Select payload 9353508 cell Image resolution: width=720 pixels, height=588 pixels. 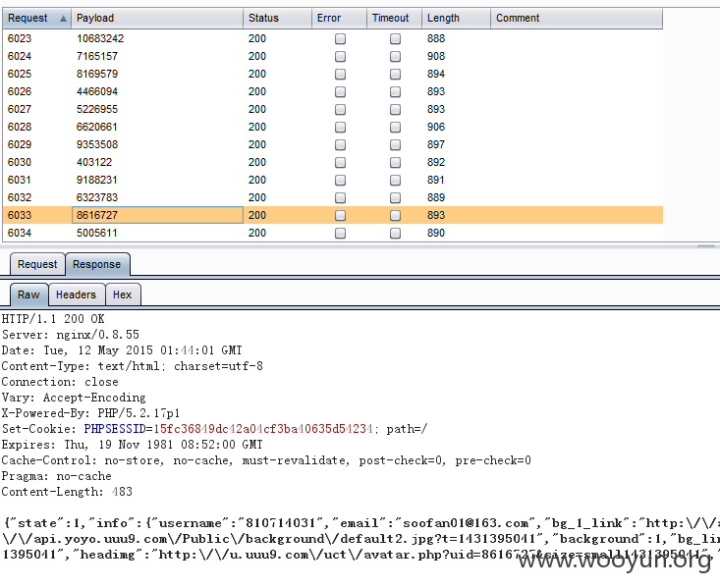(157, 144)
